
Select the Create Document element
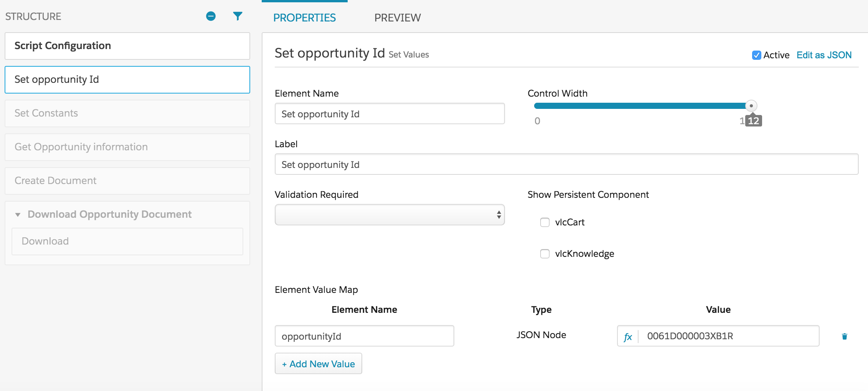pos(127,180)
